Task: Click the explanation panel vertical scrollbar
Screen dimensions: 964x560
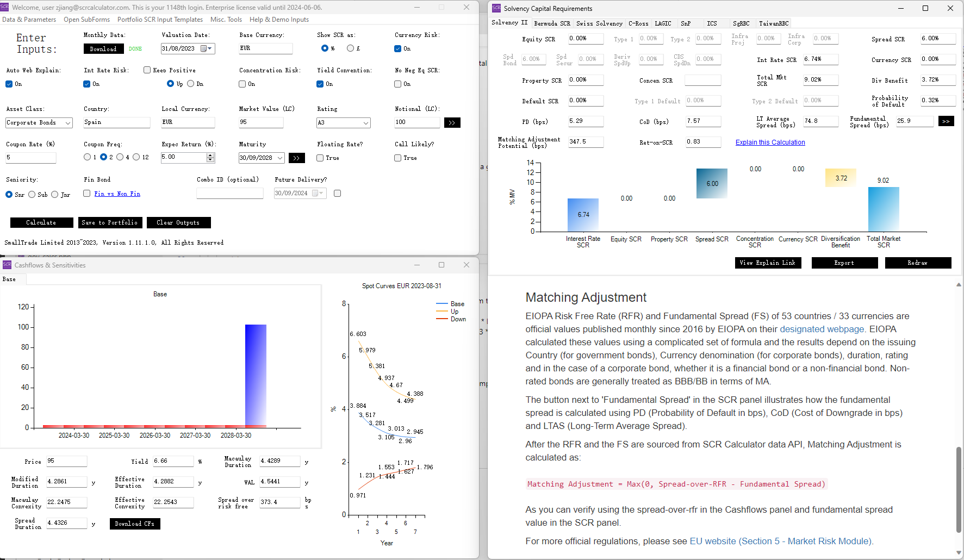Action: [958, 489]
